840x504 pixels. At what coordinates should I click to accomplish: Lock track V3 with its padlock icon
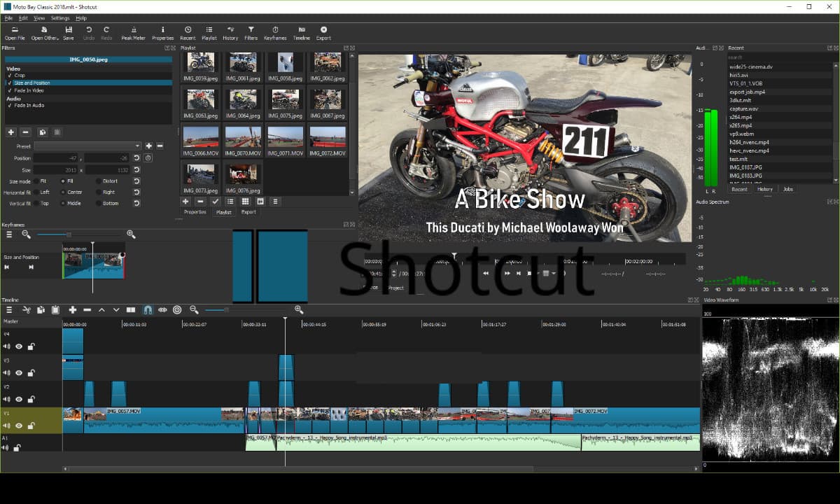31,372
